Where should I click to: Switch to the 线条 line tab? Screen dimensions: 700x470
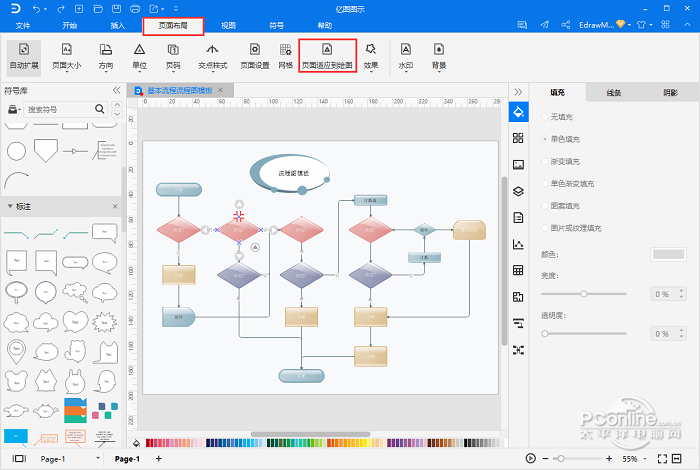(614, 93)
